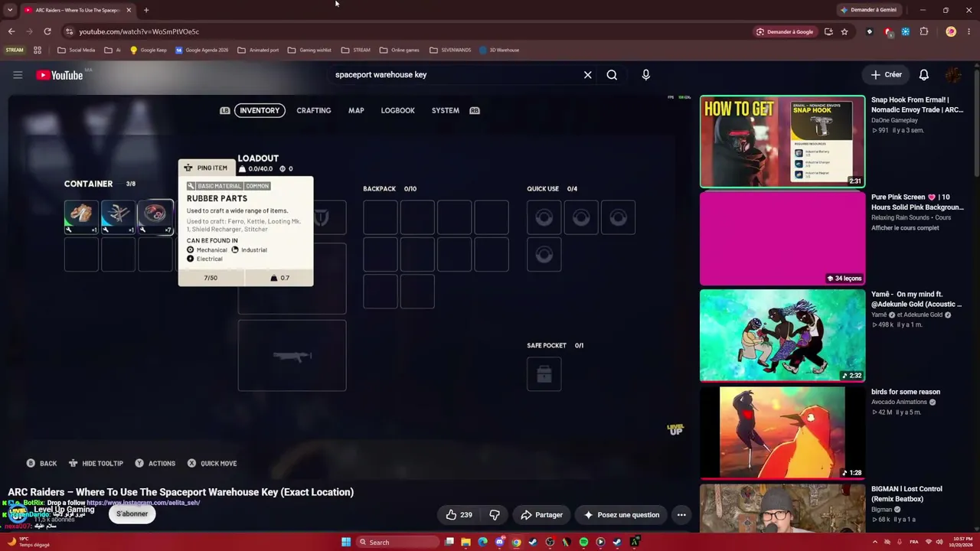Reload the YouTube page

[47, 31]
